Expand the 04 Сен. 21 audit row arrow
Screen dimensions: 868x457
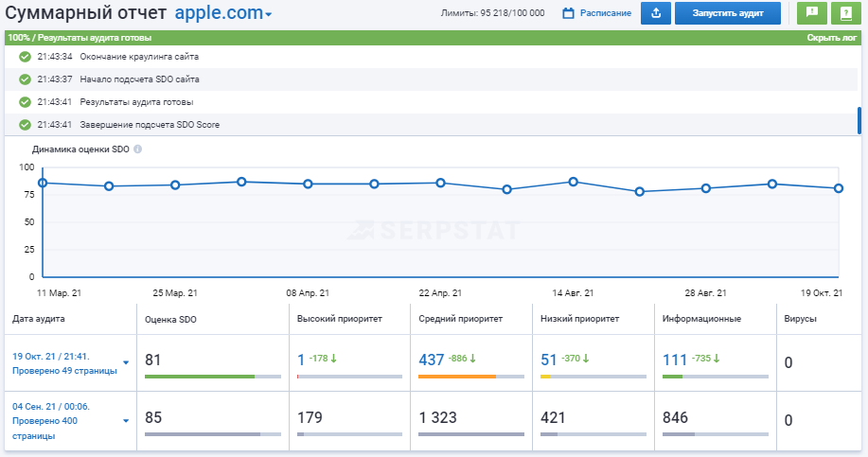126,421
